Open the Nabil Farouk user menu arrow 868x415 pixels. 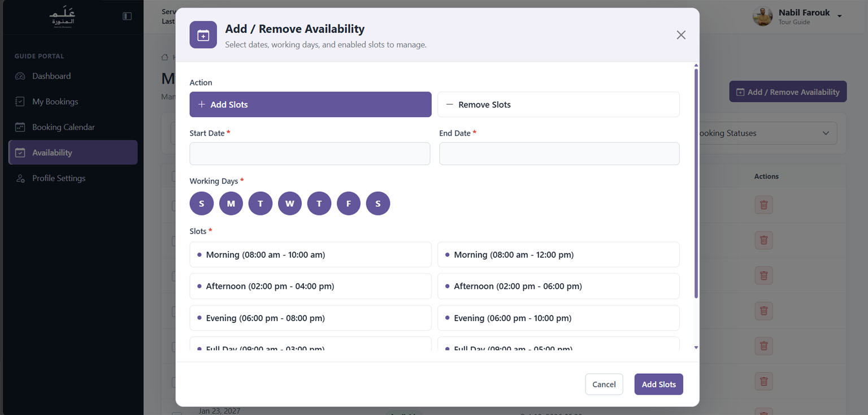coord(840,16)
